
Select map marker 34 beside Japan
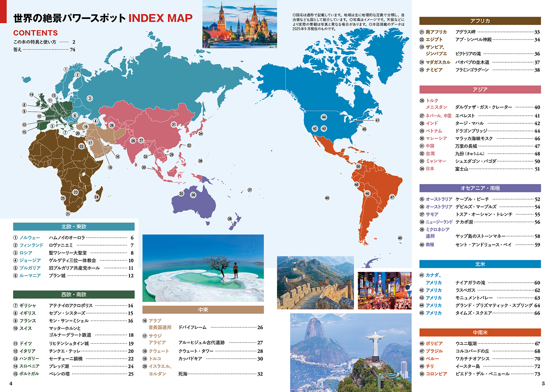click(x=201, y=134)
